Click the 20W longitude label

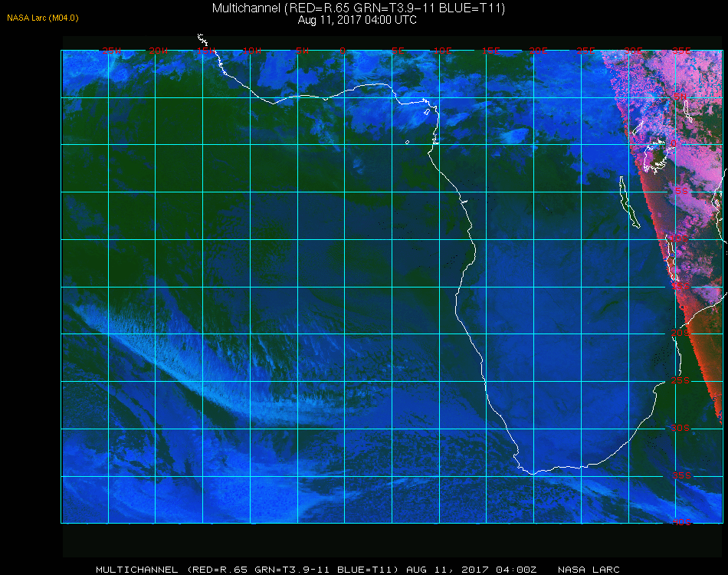click(159, 51)
